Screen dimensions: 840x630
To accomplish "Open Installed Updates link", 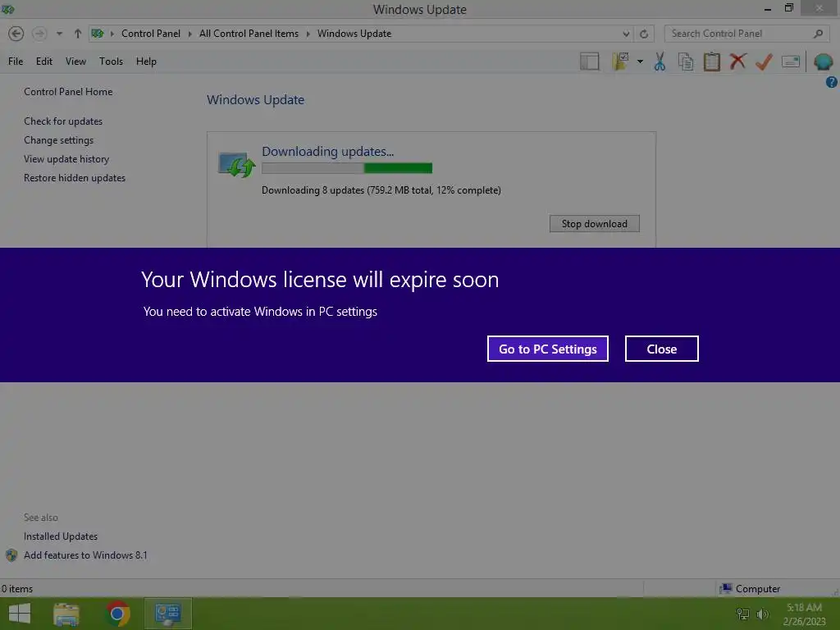I will (x=61, y=536).
